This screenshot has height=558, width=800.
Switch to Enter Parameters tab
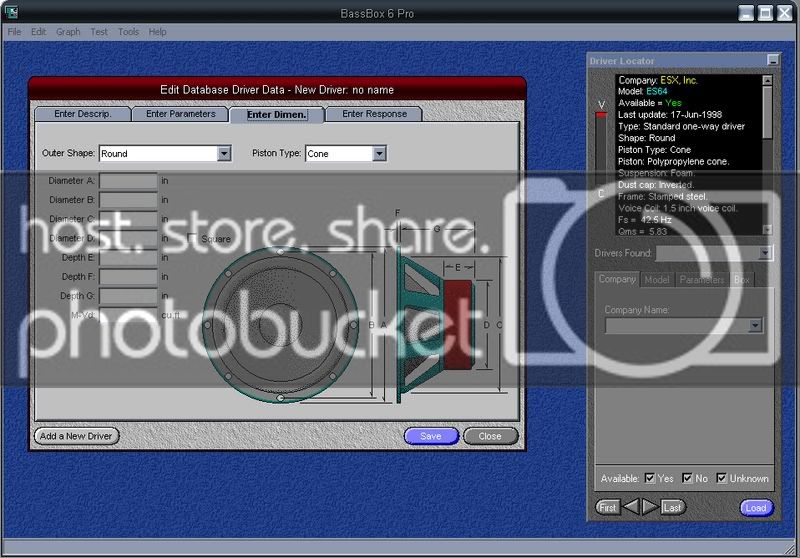181,114
